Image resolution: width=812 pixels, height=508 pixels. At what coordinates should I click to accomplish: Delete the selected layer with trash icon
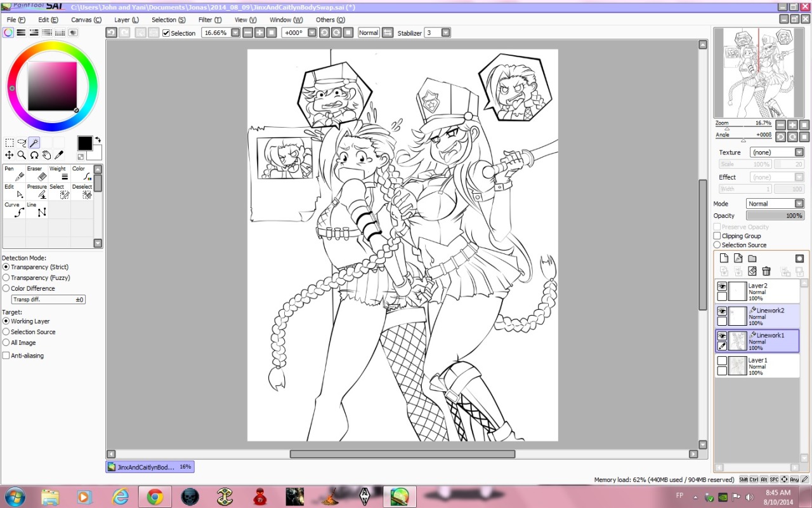[766, 271]
